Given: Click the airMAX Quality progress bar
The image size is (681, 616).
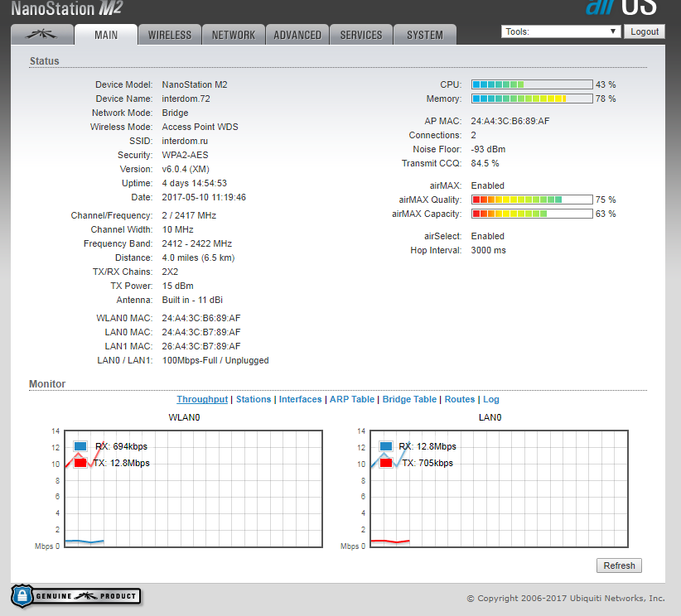Looking at the screenshot, I should click(x=532, y=200).
